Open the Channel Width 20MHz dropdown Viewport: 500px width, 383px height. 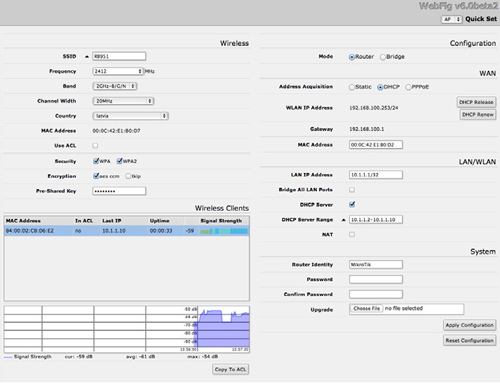tap(123, 101)
